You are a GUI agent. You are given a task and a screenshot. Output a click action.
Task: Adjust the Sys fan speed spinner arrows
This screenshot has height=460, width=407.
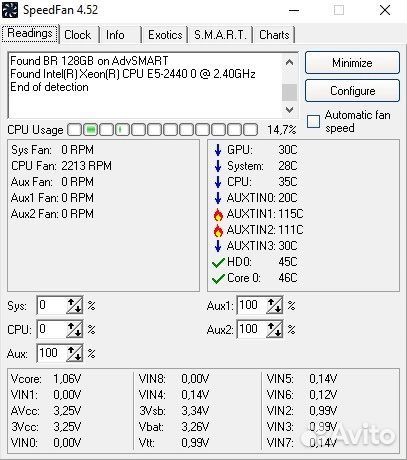tap(74, 305)
